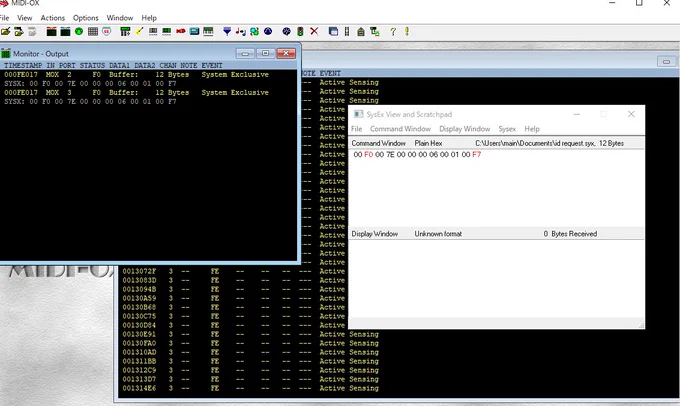The height and width of the screenshot is (406, 680).
Task: Click the Unknown format label in Display Window
Action: [x=438, y=234]
